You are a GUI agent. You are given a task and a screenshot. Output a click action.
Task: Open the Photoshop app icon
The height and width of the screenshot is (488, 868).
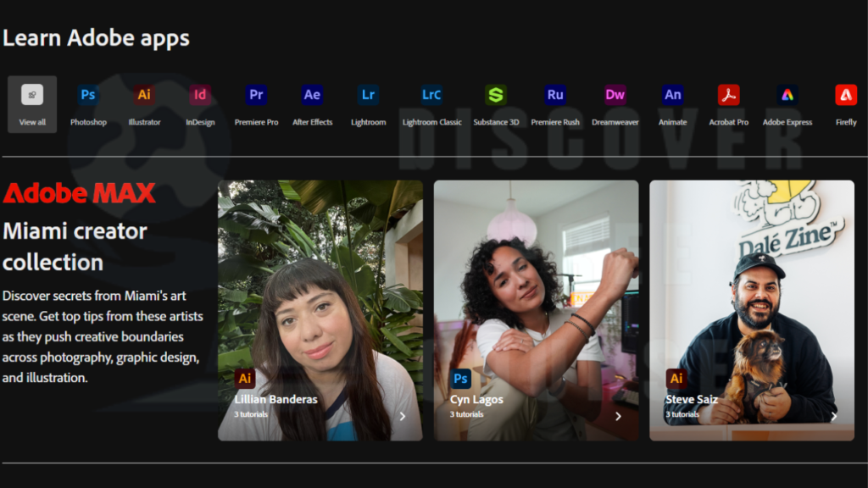pyautogui.click(x=88, y=95)
